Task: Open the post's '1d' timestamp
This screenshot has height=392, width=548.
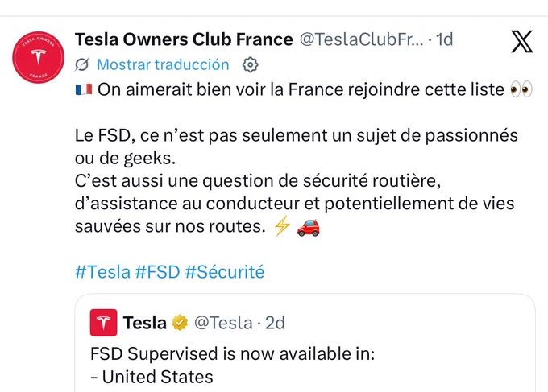Action: [445, 39]
